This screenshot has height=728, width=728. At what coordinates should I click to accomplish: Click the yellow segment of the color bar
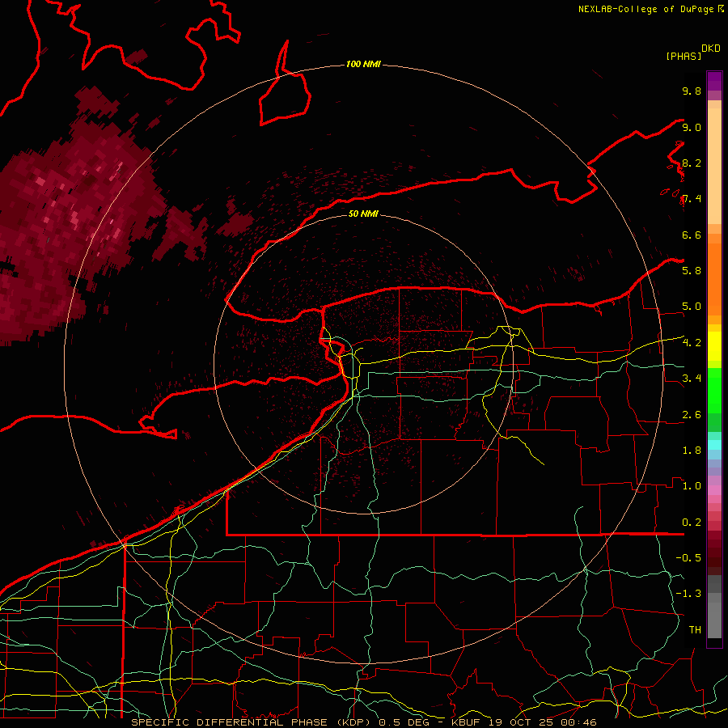tap(714, 346)
